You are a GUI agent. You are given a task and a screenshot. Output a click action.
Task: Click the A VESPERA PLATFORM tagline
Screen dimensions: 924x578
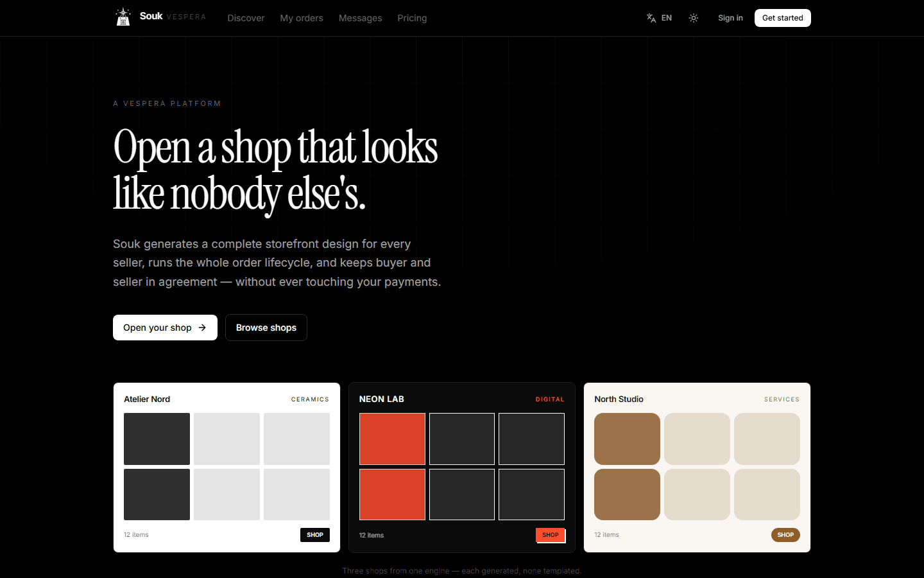coord(167,103)
